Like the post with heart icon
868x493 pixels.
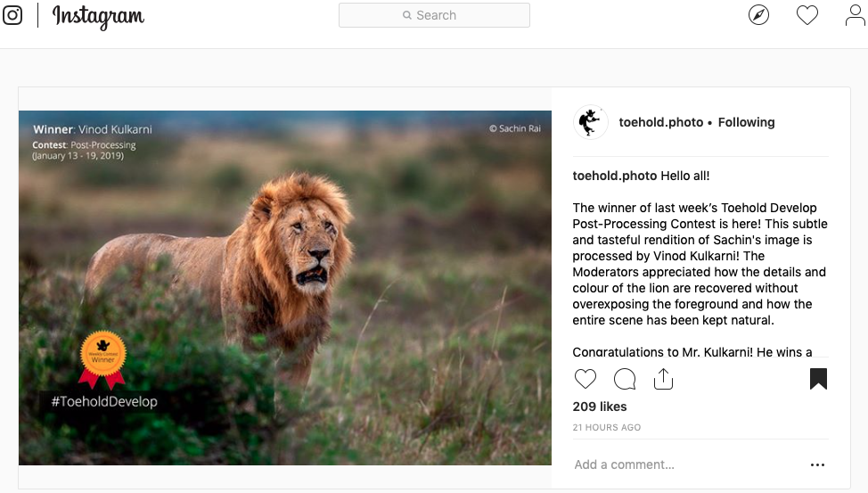[585, 379]
